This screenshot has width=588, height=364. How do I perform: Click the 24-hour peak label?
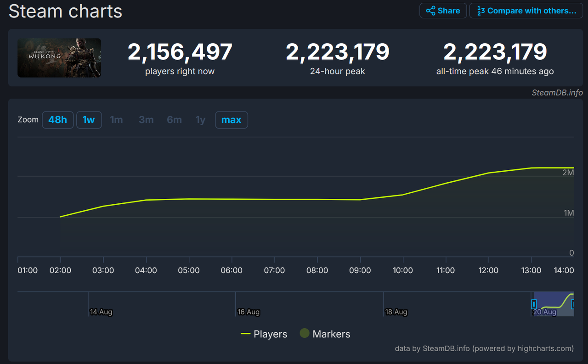(338, 71)
